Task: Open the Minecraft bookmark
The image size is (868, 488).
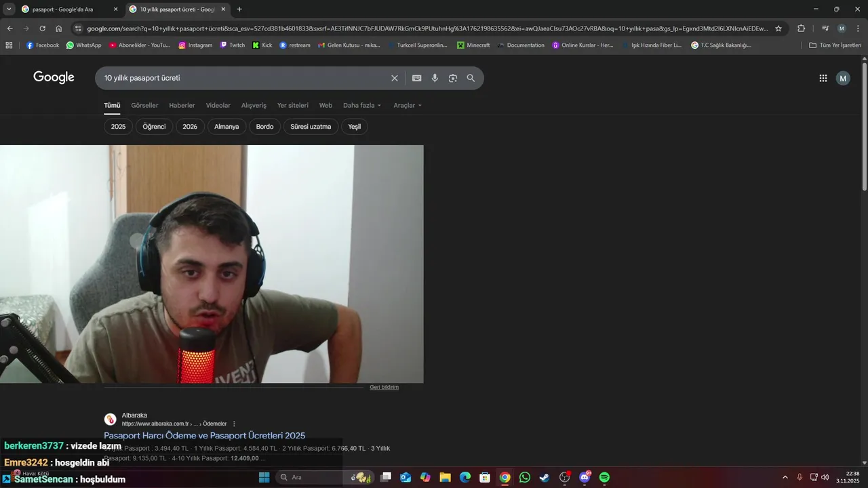Action: click(x=473, y=45)
